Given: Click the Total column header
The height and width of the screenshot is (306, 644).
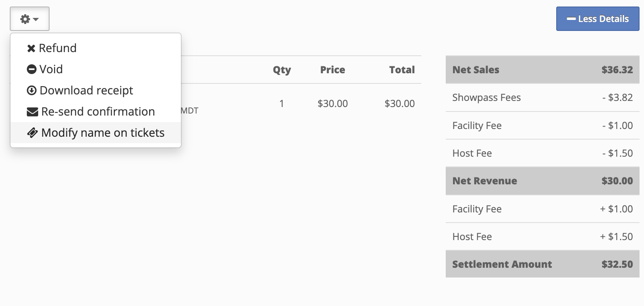Looking at the screenshot, I should 402,70.
